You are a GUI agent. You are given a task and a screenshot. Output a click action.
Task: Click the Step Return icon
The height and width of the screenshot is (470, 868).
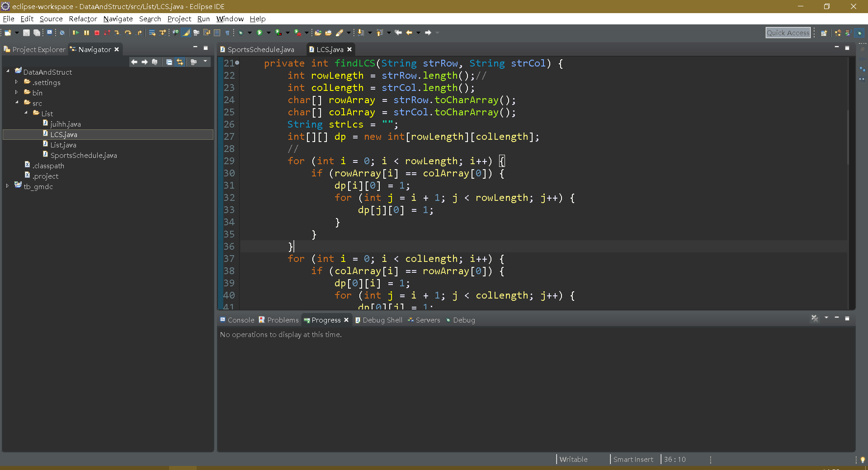140,33
